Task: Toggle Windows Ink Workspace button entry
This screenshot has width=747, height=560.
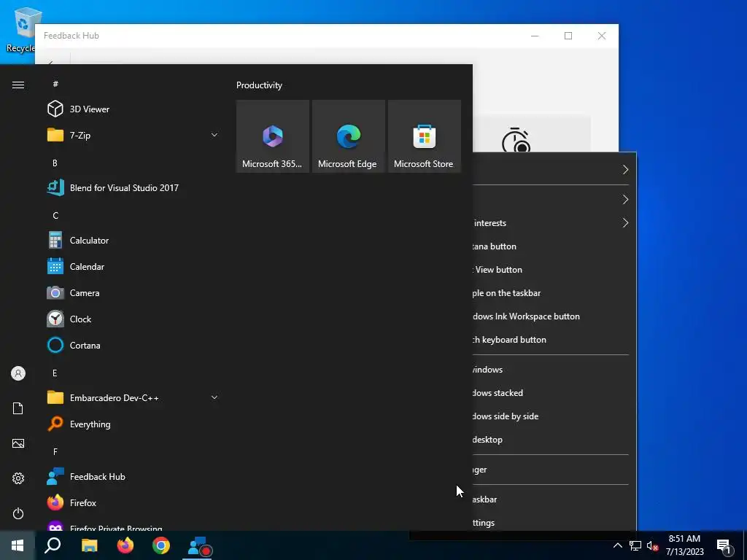Action: tap(554, 316)
